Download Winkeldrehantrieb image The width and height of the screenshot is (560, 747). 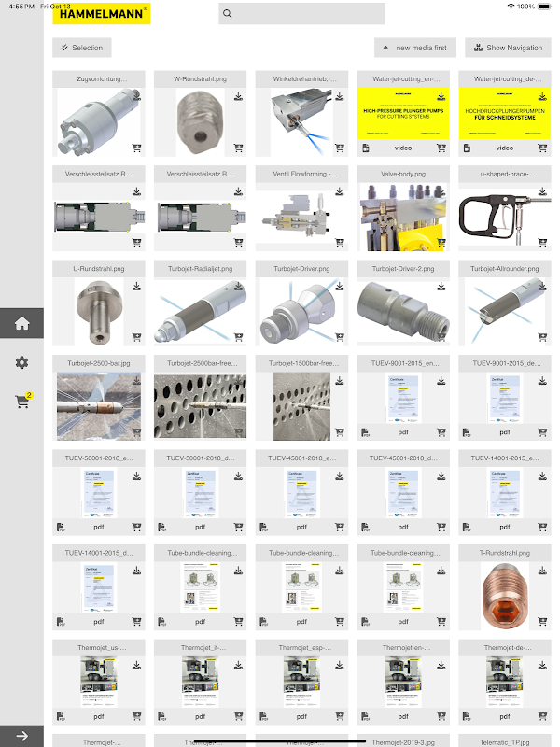pyautogui.click(x=340, y=96)
